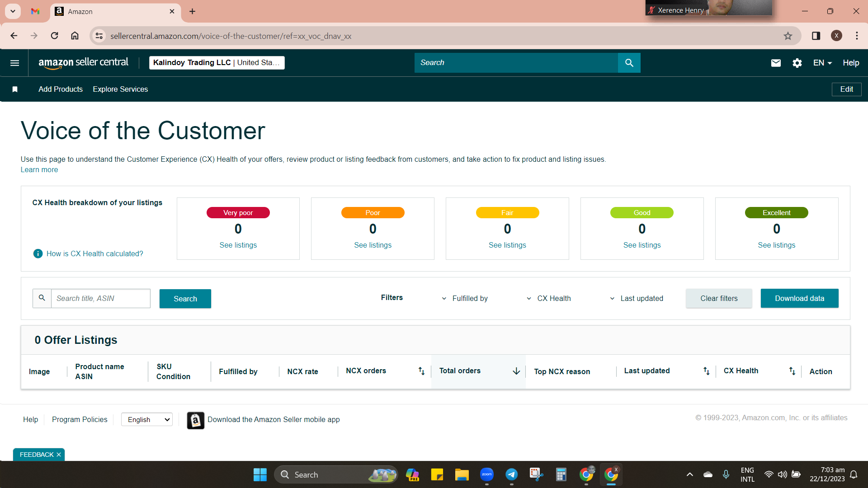This screenshot has width=868, height=488.
Task: Sort by NCX orders arrows icon
Action: [421, 371]
